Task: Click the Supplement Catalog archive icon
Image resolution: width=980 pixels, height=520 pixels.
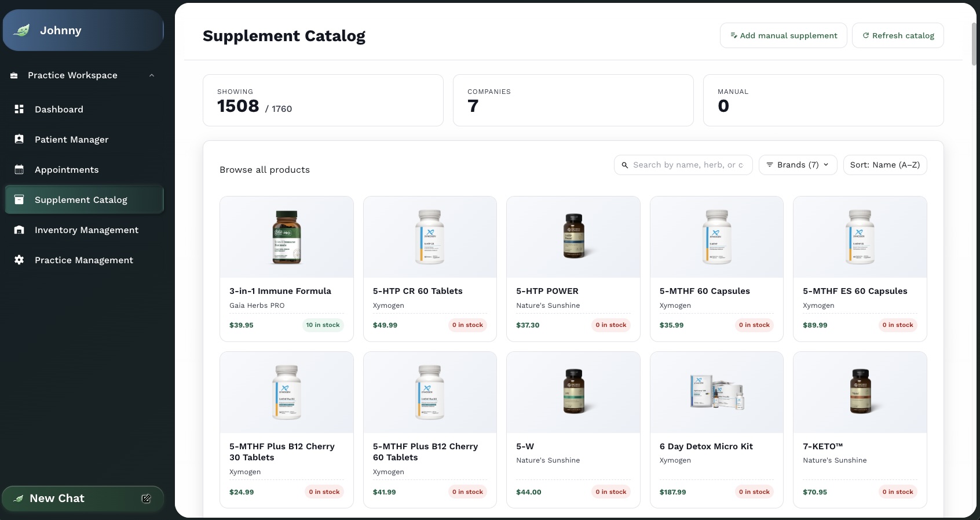Action: (19, 199)
